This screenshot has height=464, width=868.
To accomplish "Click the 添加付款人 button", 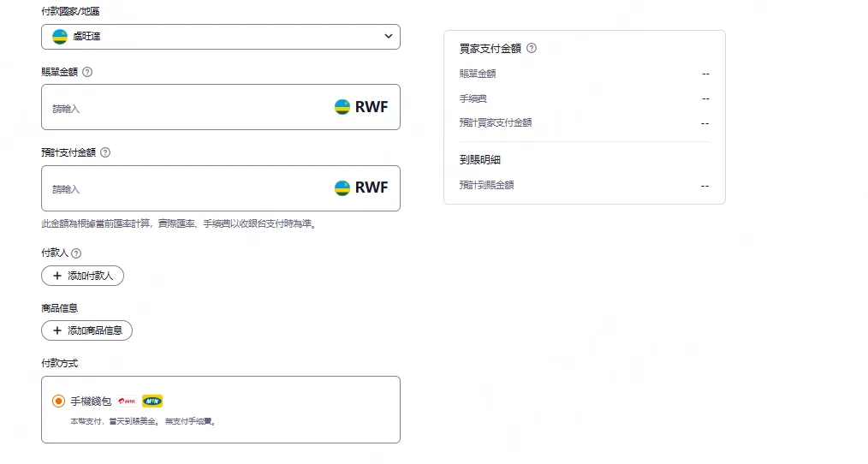I will pyautogui.click(x=82, y=276).
